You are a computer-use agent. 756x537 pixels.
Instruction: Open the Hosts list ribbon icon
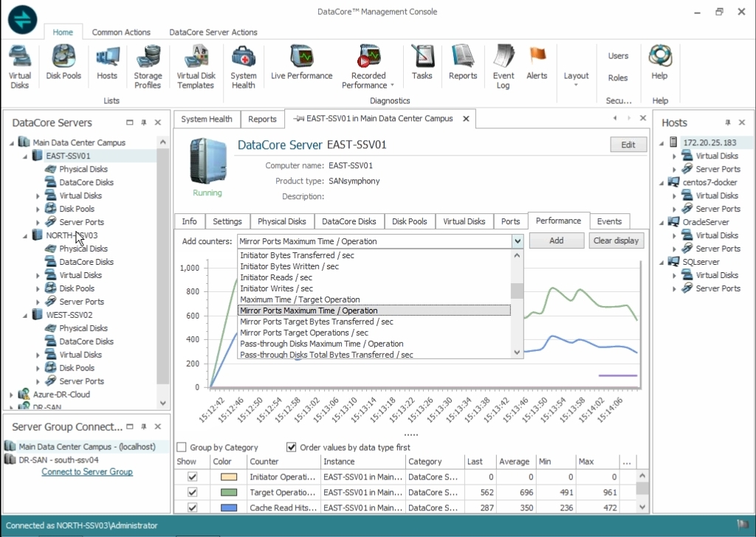tap(107, 62)
